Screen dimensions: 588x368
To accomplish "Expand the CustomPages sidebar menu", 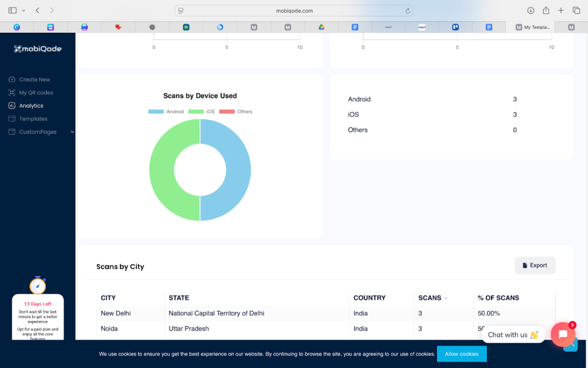I will pos(72,132).
